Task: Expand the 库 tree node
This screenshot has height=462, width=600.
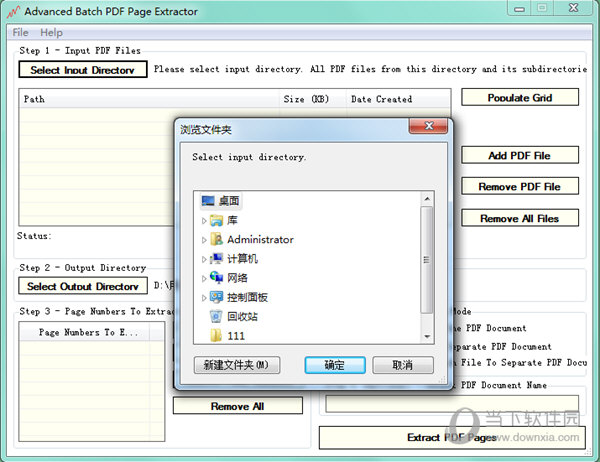Action: [x=204, y=221]
